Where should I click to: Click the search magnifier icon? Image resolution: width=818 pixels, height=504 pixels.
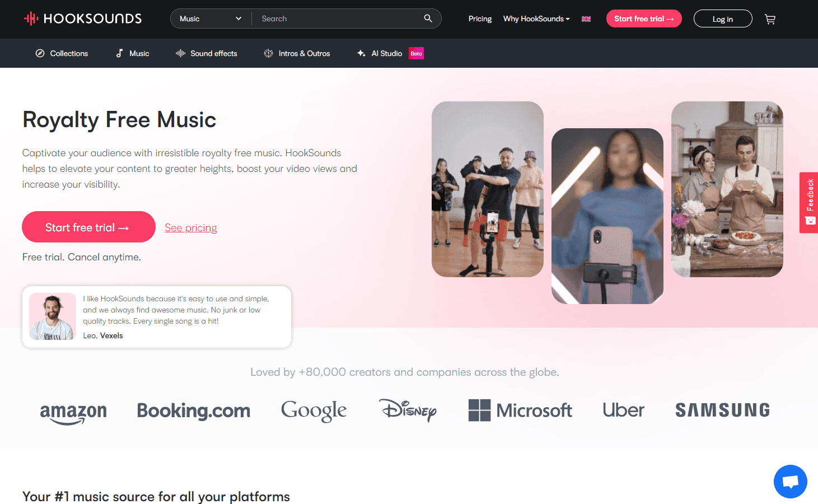428,18
